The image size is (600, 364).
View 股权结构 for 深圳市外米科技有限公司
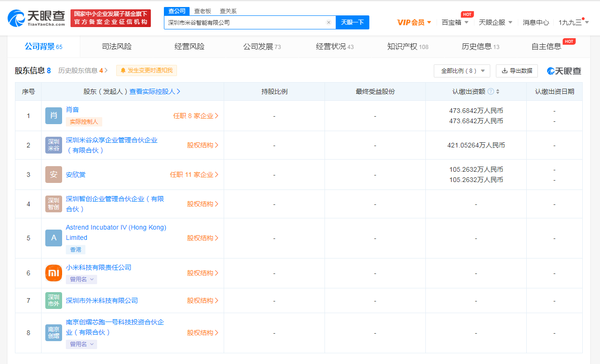click(203, 301)
